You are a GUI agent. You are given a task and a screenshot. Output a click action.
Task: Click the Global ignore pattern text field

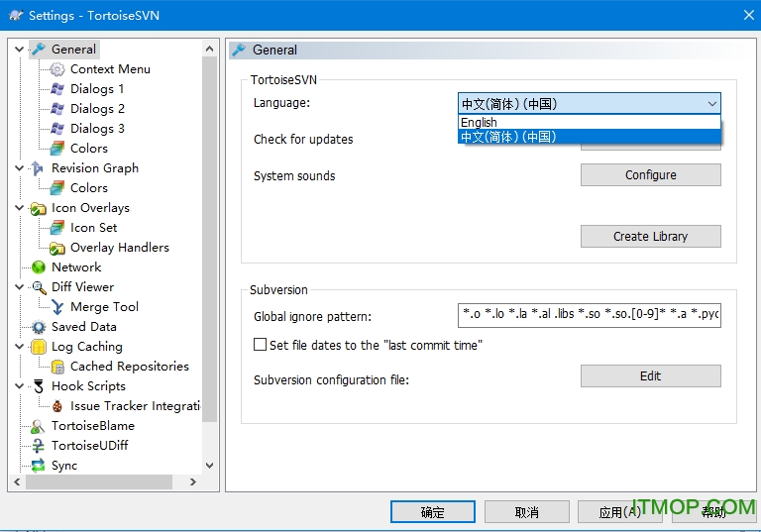(590, 316)
